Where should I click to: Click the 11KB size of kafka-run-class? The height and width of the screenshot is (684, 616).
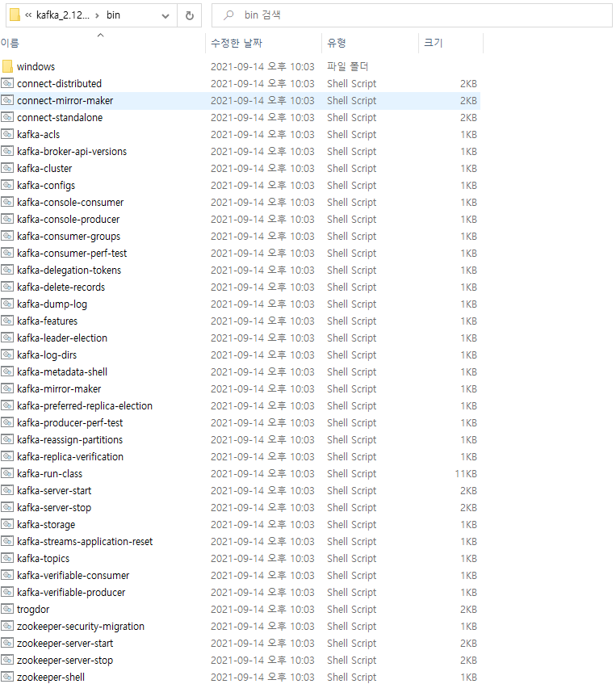pyautogui.click(x=466, y=474)
